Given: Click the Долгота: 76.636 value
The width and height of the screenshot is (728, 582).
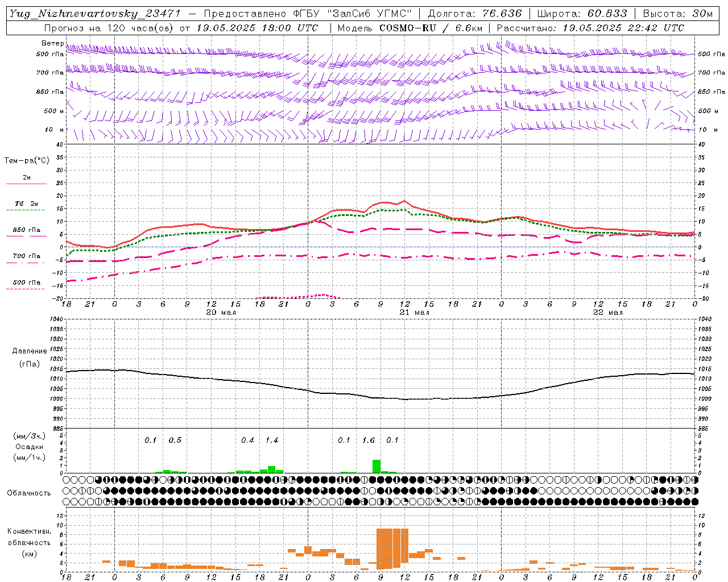Looking at the screenshot, I should [x=475, y=14].
